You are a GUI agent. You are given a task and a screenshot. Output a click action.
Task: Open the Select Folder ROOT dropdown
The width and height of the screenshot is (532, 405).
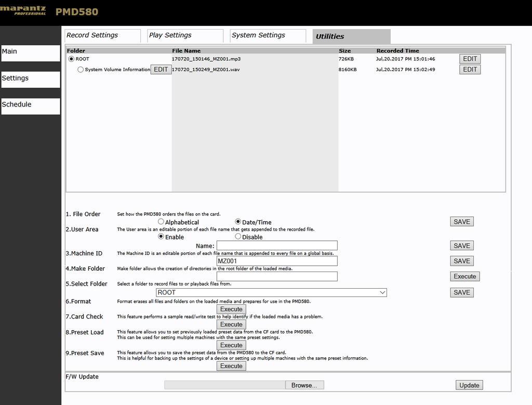tap(271, 292)
